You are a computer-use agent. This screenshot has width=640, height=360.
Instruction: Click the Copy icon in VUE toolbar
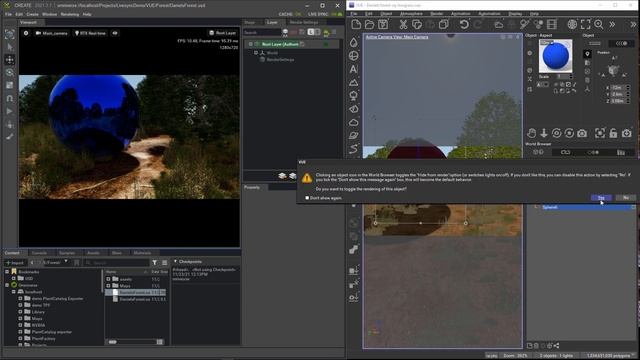point(417,24)
